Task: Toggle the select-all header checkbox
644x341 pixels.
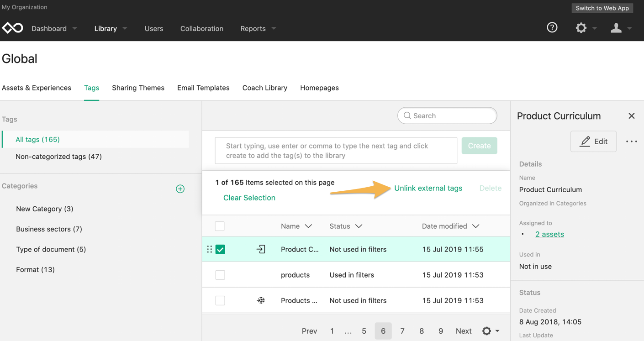Action: (x=220, y=226)
